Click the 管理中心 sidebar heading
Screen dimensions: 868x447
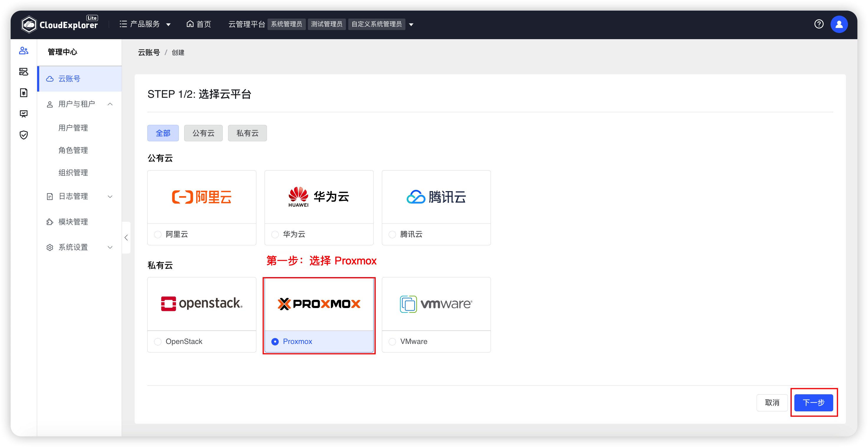pos(62,52)
